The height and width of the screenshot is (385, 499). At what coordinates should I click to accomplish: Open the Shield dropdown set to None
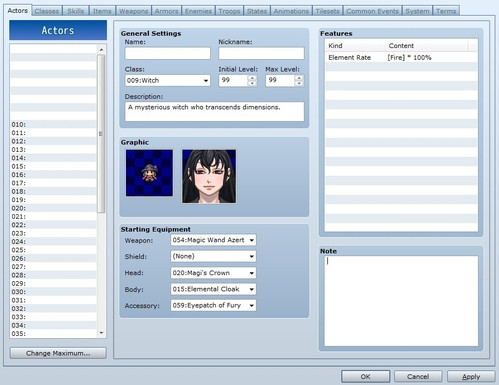[213, 256]
